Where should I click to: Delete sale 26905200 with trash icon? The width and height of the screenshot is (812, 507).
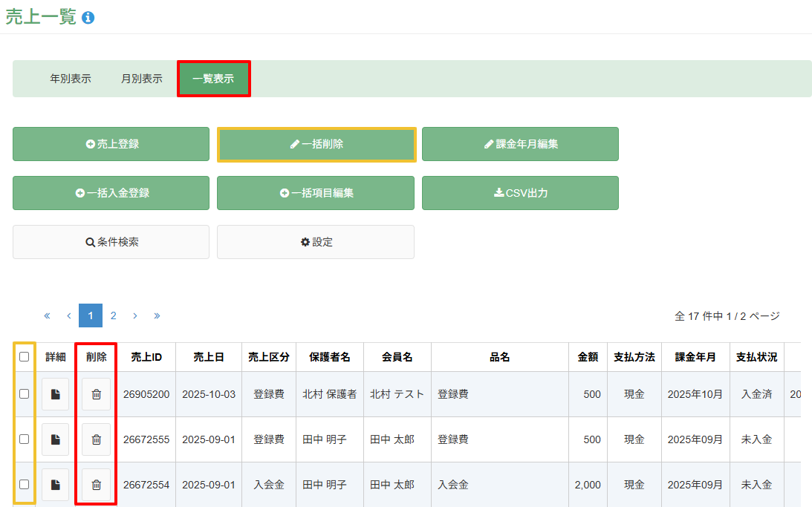pyautogui.click(x=96, y=394)
